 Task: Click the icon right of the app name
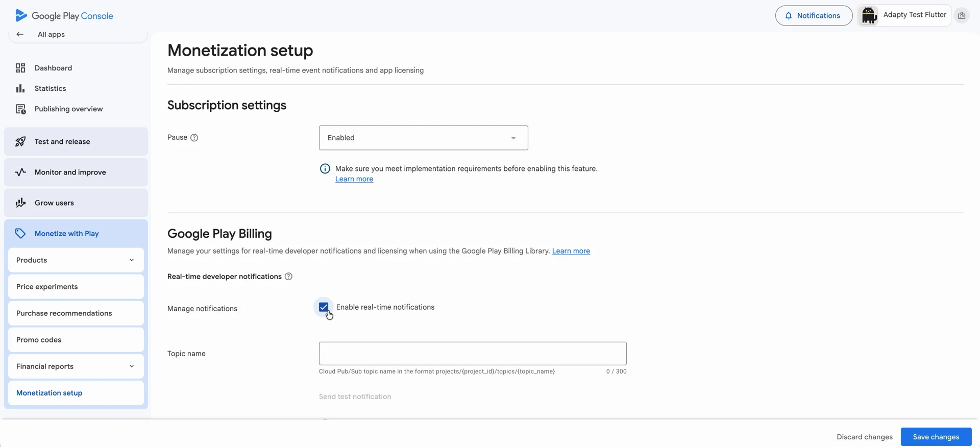(x=962, y=16)
